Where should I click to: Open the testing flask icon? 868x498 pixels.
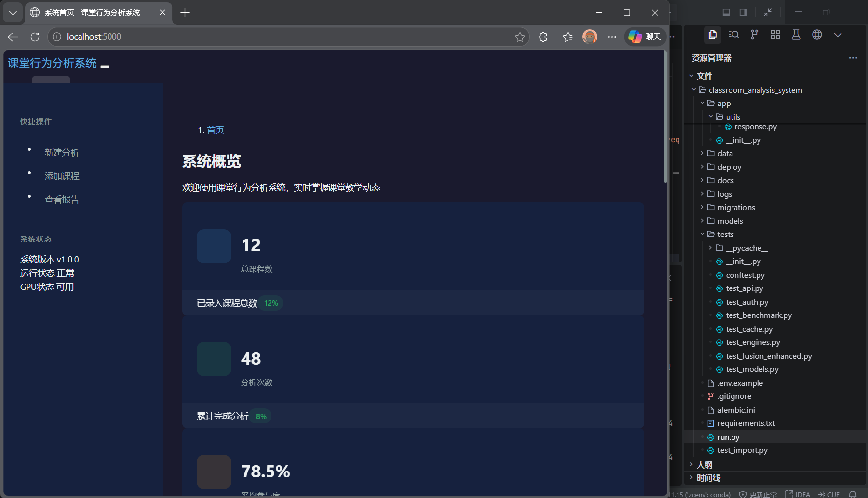796,35
